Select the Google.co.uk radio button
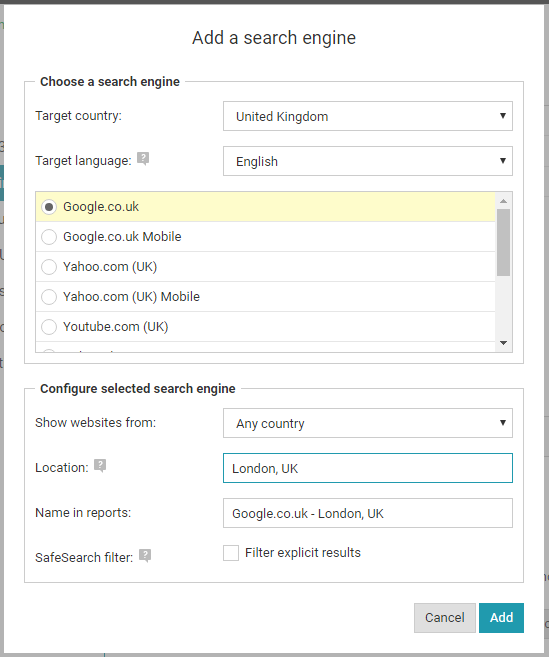549x657 pixels. click(49, 207)
